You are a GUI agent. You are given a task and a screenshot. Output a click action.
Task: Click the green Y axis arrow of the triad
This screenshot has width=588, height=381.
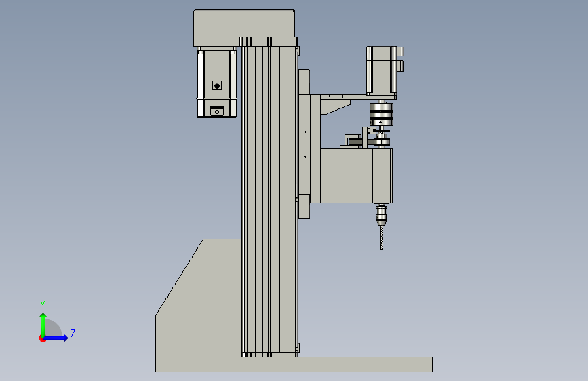(43, 324)
